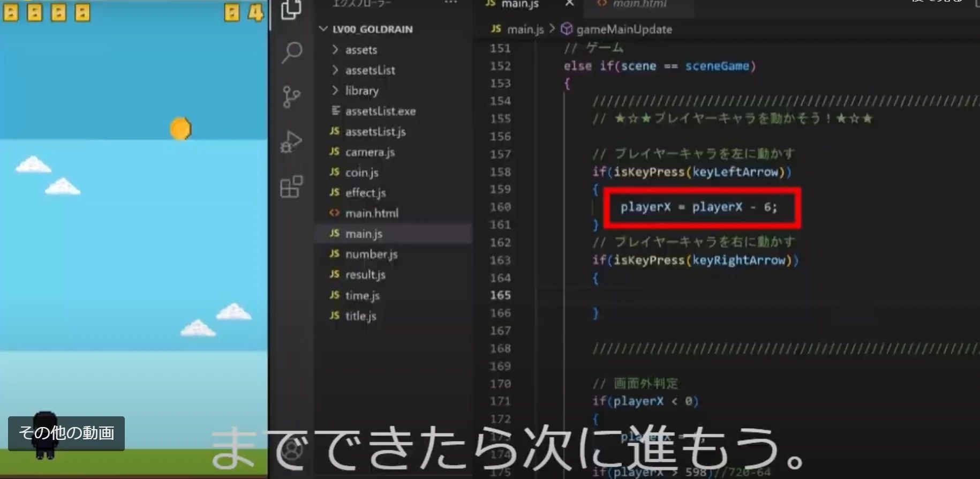Select the main.js editor tab
The height and width of the screenshot is (479, 980).
click(519, 4)
